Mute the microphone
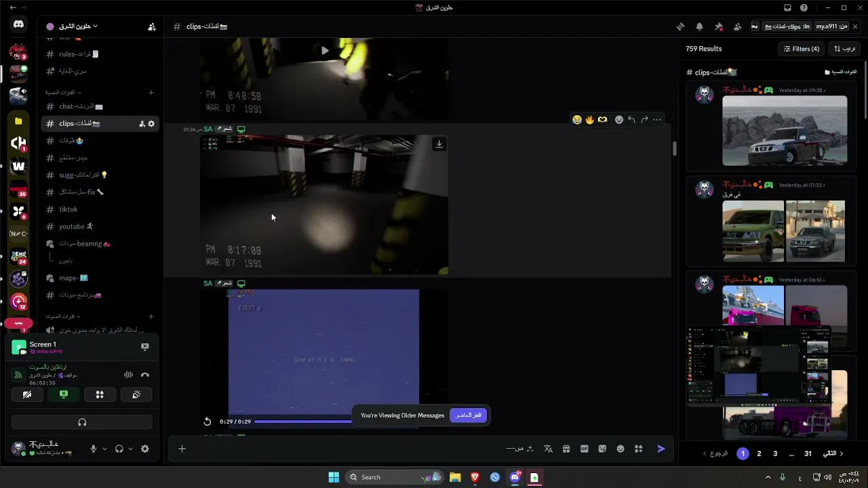The height and width of the screenshot is (488, 868). [x=94, y=449]
